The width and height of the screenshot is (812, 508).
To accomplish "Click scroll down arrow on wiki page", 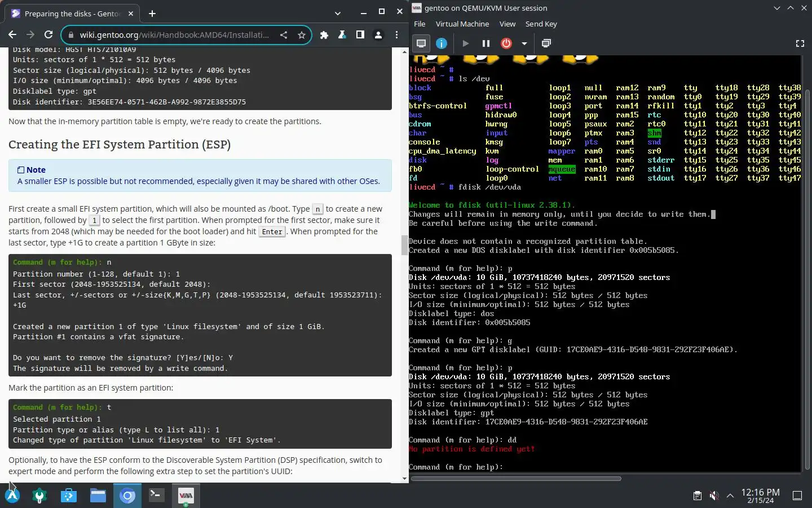I will pos(404,479).
